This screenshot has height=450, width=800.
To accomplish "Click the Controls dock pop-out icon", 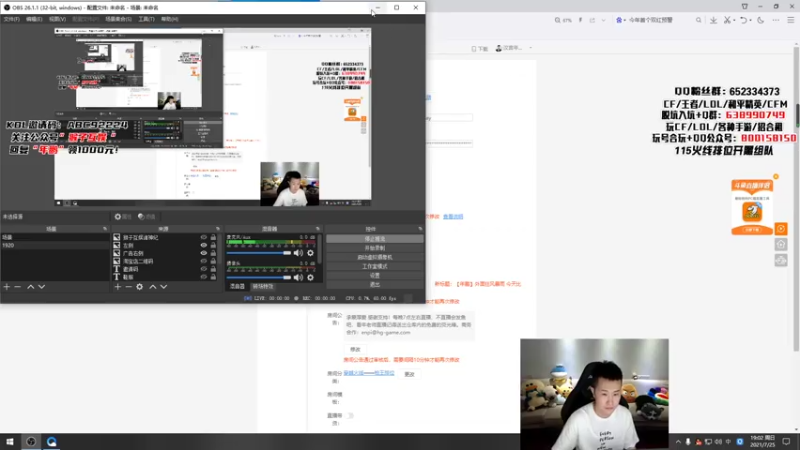I will point(420,229).
